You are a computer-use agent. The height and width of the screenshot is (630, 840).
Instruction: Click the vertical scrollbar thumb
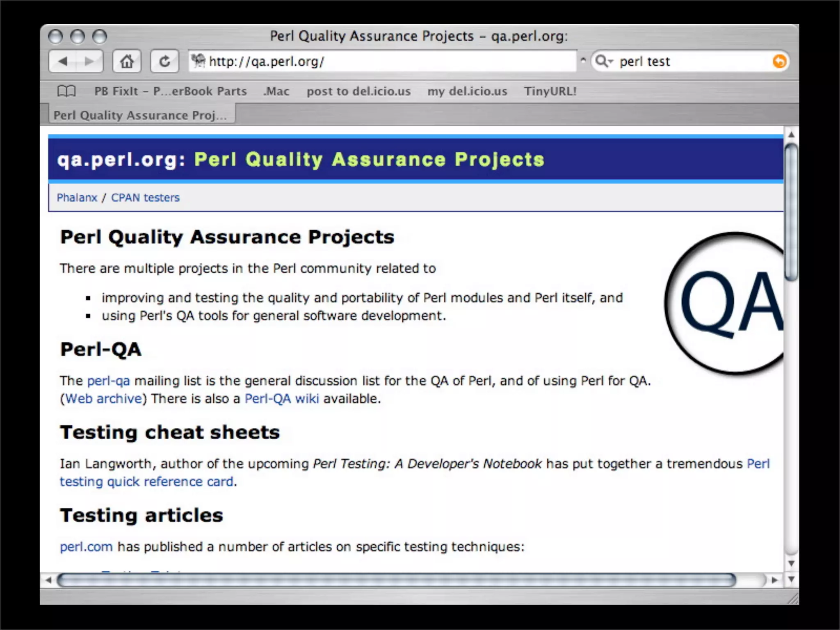point(791,212)
